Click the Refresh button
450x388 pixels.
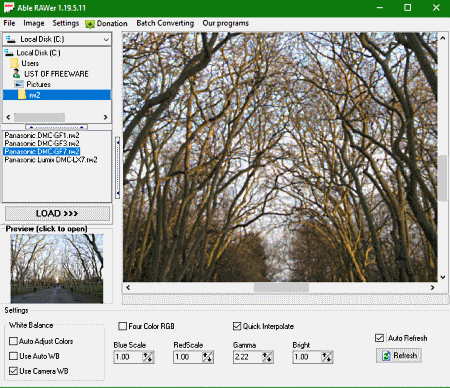pyautogui.click(x=399, y=356)
